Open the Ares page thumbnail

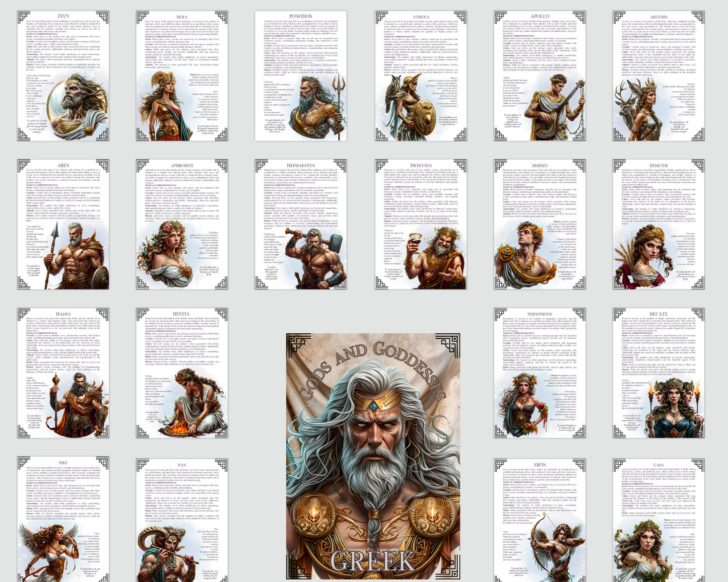63,225
